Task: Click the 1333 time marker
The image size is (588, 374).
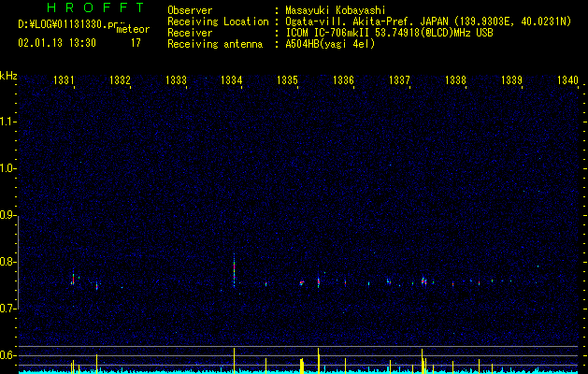Action: 176,80
